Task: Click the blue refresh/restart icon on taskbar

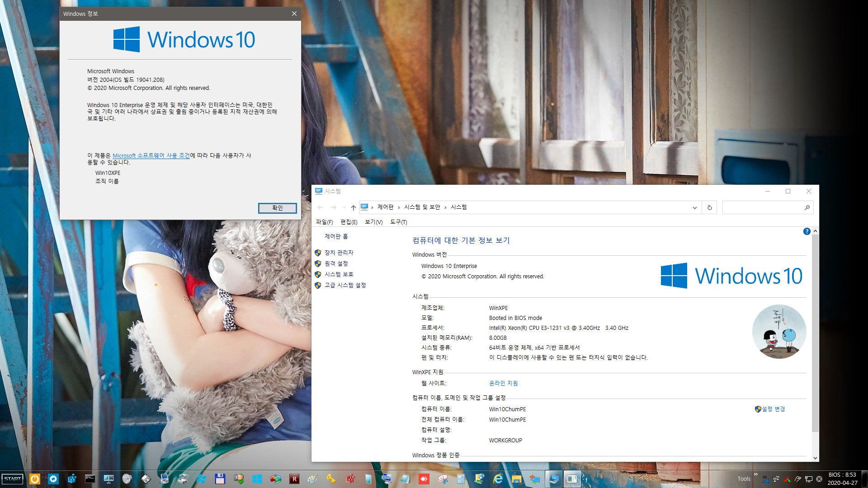Action: [53, 479]
